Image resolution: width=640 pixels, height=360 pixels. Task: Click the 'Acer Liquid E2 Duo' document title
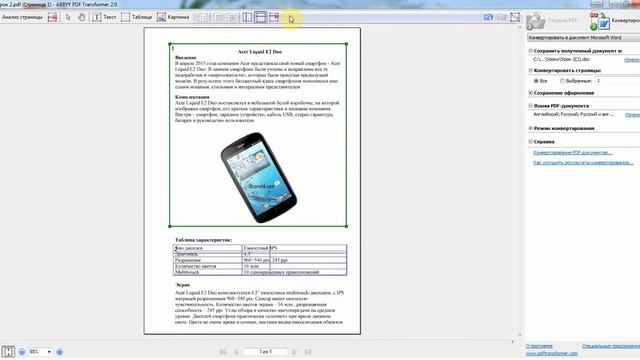pyautogui.click(x=260, y=52)
